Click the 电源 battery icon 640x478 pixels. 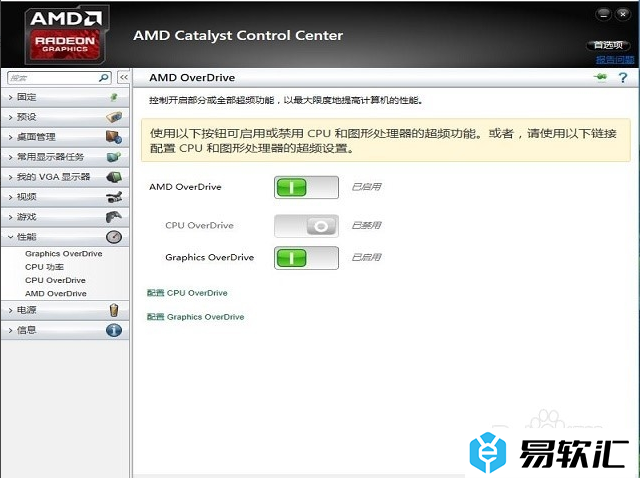pyautogui.click(x=114, y=310)
